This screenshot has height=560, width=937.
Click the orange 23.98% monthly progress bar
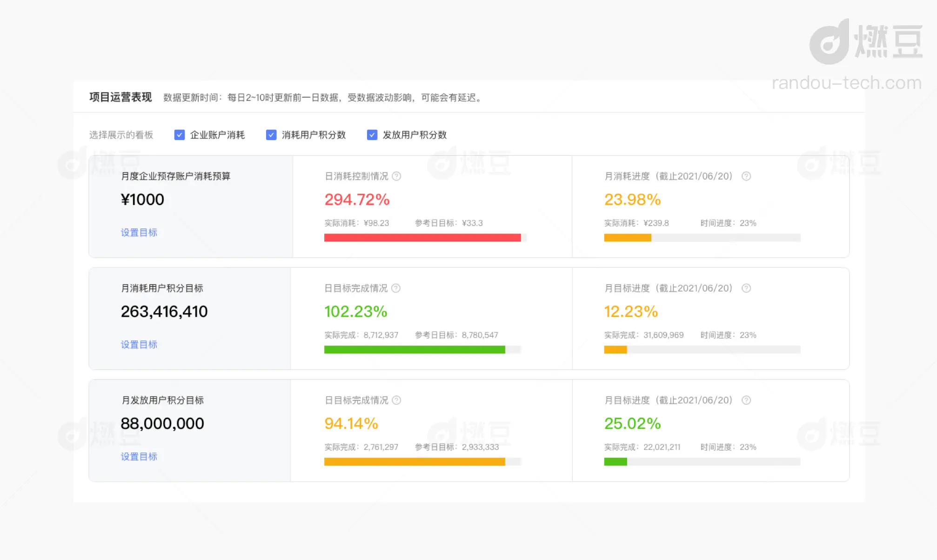pos(627,238)
